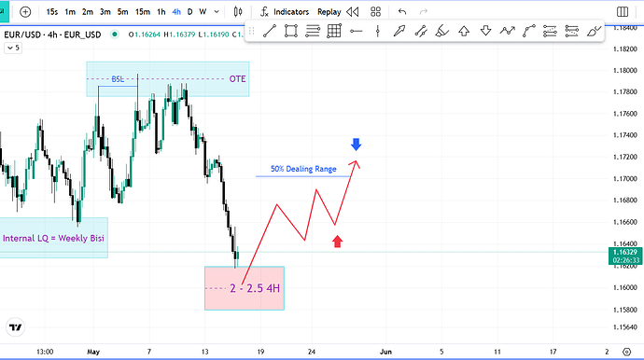Open chart settings gear on time axis
644x360 pixels.
pos(627,352)
